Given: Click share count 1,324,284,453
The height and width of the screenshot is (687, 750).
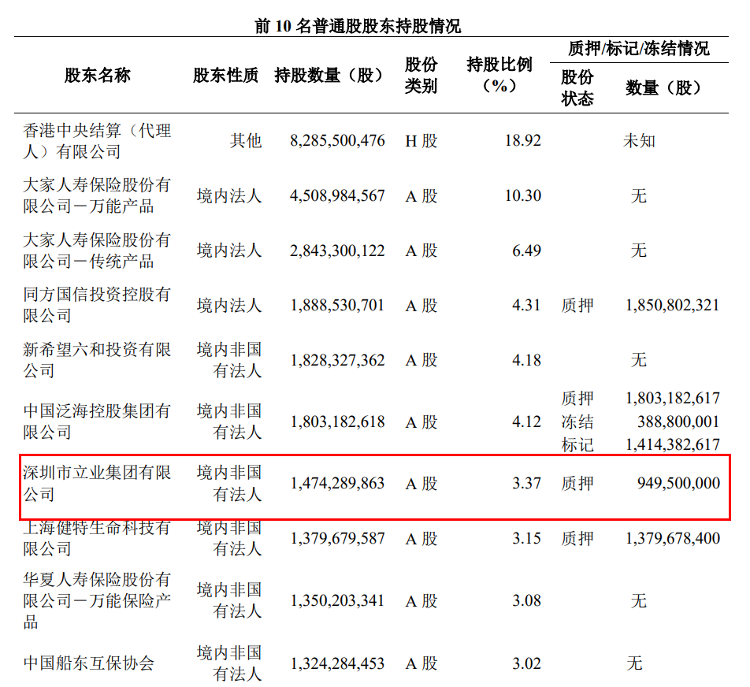Looking at the screenshot, I should [337, 663].
